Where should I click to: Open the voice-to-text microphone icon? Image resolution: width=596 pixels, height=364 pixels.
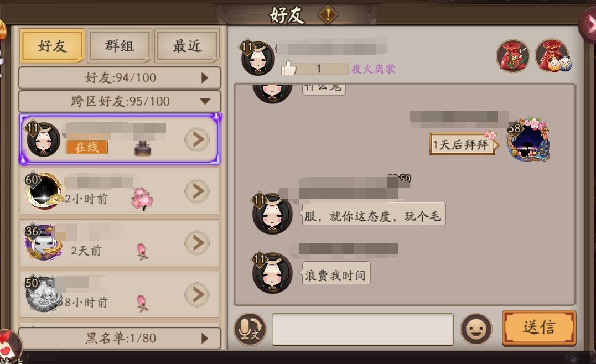point(250,329)
